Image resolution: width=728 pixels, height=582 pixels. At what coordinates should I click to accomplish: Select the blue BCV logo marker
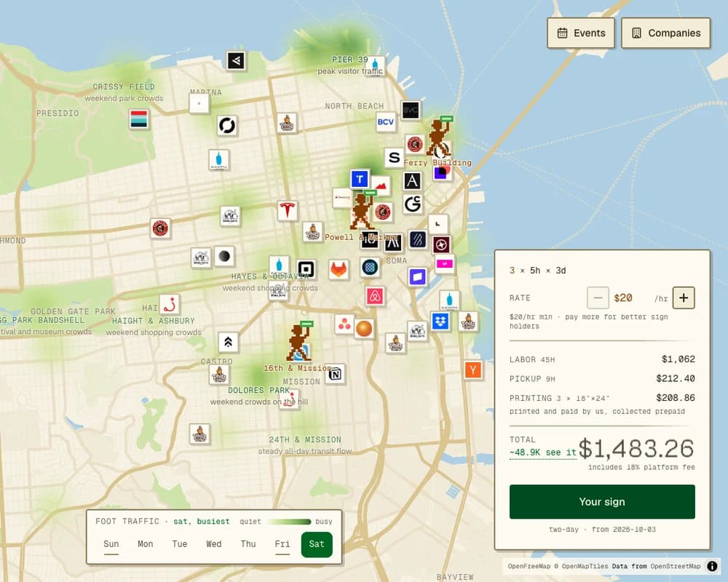(x=386, y=121)
